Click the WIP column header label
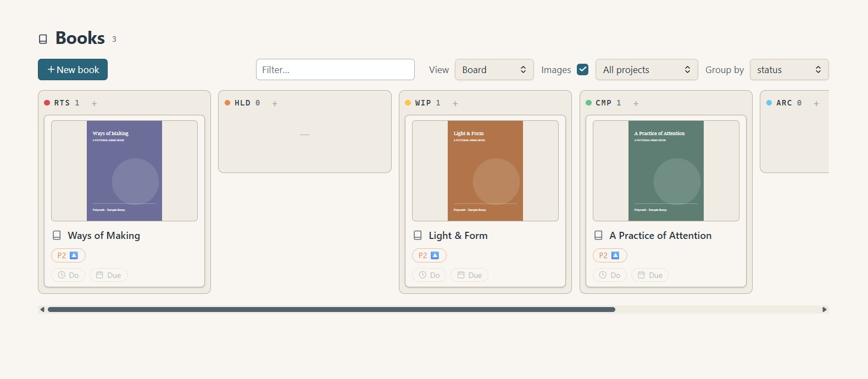 423,103
